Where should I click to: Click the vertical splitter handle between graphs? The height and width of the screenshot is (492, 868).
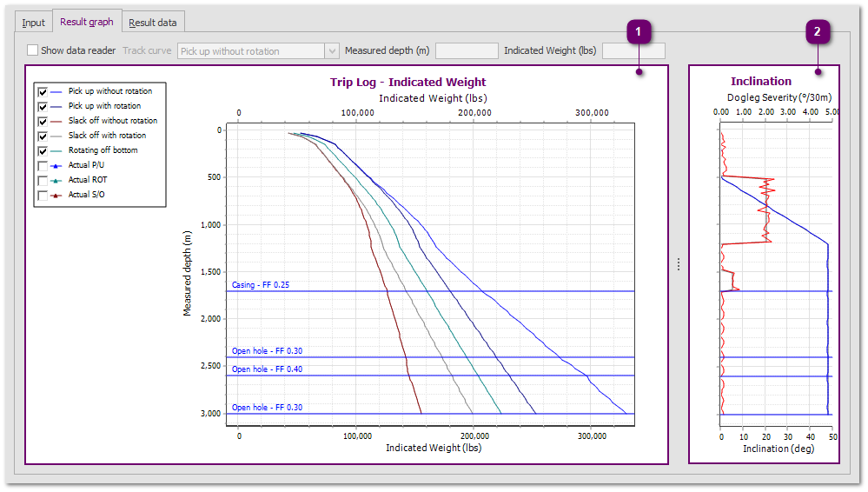679,264
